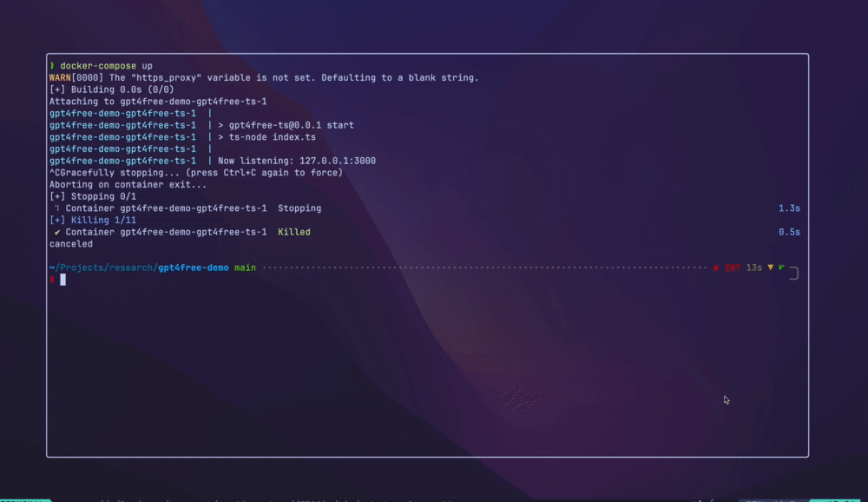Click the green icon after the yellow triangle

click(781, 268)
